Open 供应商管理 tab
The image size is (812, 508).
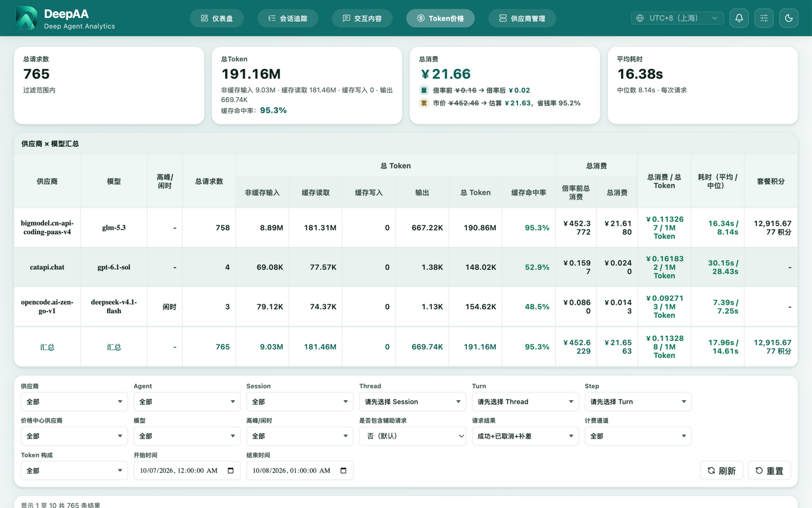point(522,18)
